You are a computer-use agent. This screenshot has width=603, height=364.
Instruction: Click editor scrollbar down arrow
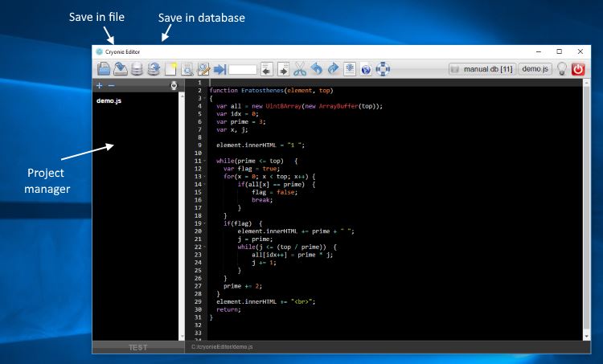click(586, 337)
